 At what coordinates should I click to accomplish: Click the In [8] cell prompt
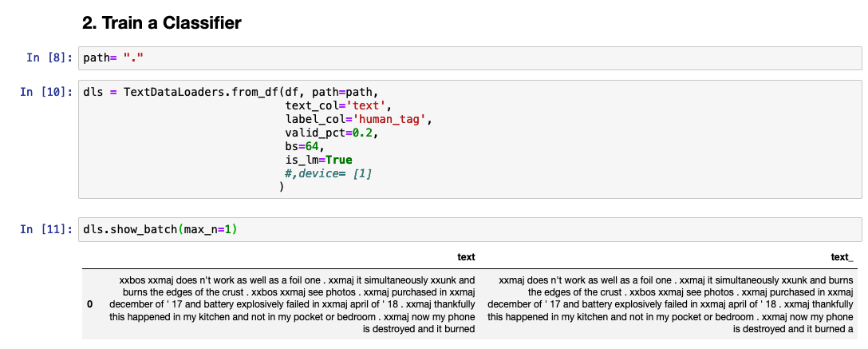pos(49,58)
